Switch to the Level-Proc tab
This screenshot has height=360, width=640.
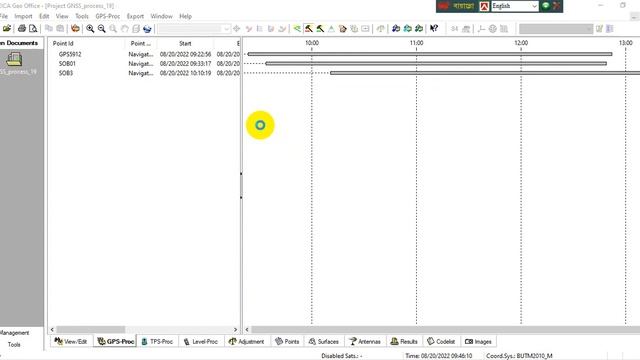pos(200,341)
